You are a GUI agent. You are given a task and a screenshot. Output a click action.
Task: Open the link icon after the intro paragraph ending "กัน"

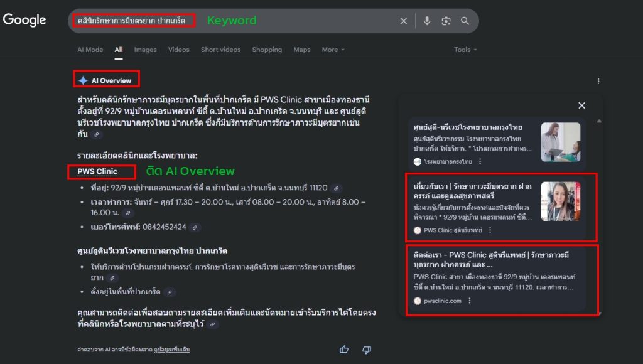click(x=96, y=134)
